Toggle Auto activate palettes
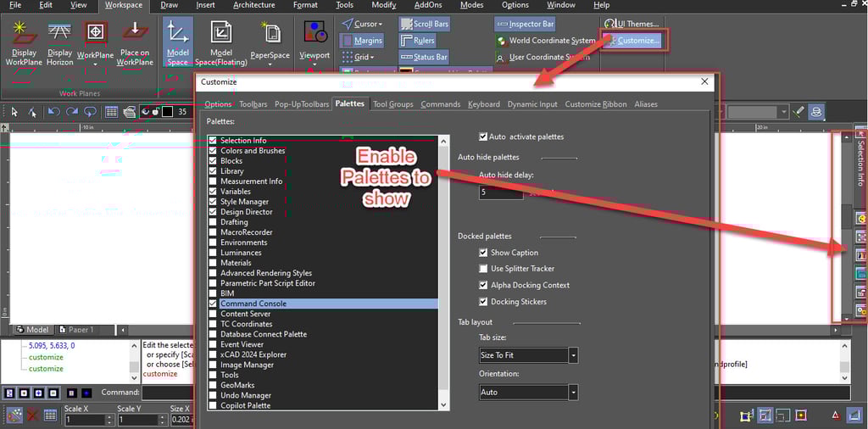The width and height of the screenshot is (868, 429). pos(483,136)
